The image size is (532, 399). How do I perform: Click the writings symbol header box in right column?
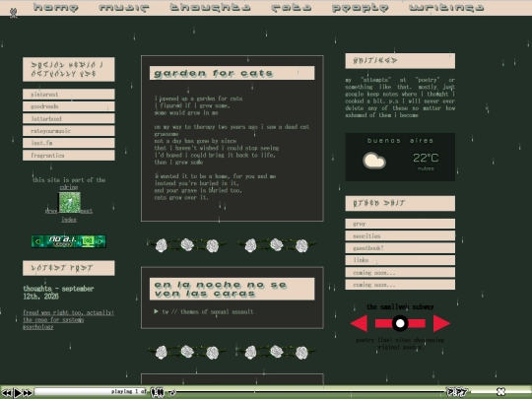tap(400, 61)
